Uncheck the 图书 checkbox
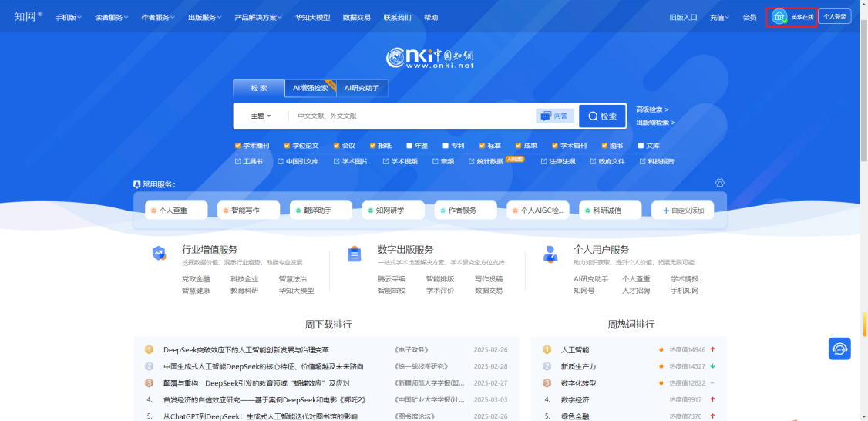This screenshot has width=868, height=421. click(x=604, y=146)
